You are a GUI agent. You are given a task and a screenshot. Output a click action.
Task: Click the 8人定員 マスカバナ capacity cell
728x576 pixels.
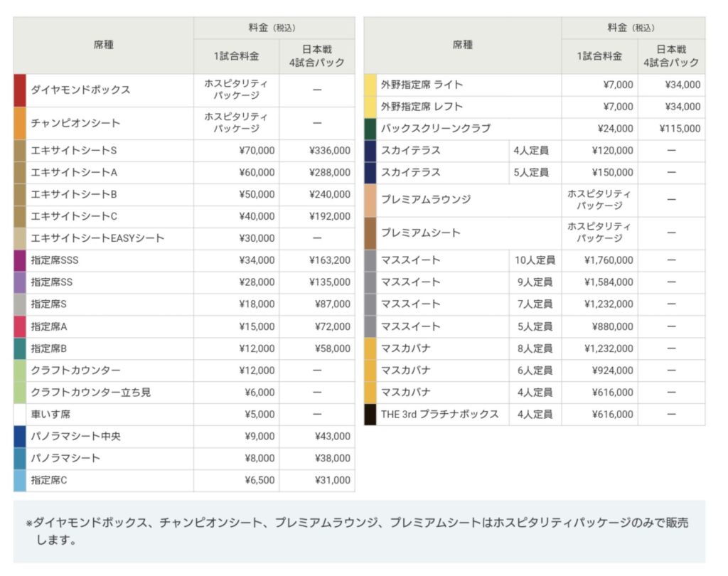[x=535, y=349]
